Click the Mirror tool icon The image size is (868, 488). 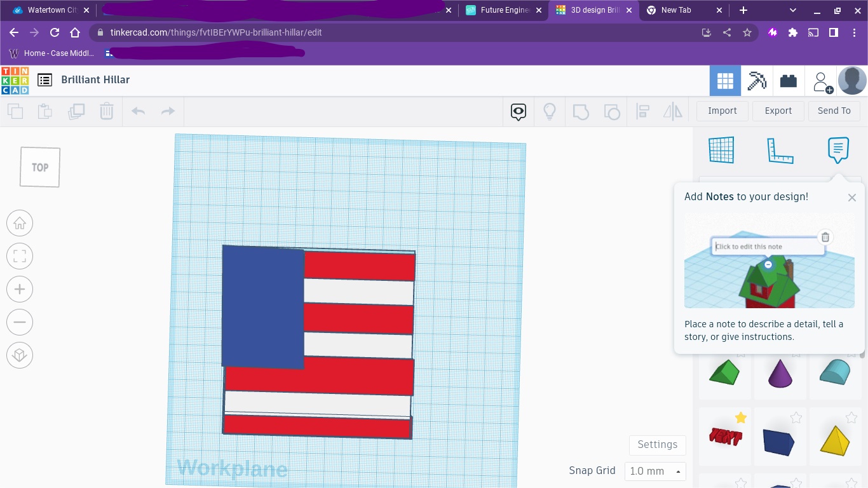pyautogui.click(x=672, y=112)
